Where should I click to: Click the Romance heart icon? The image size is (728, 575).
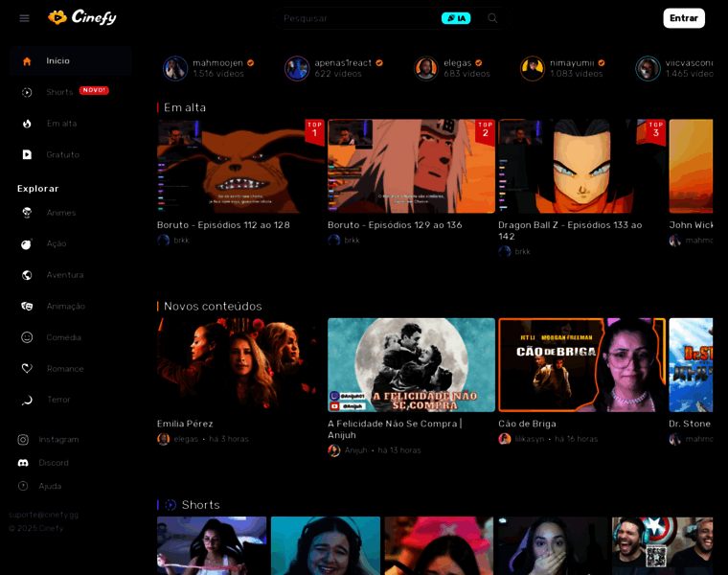(27, 368)
